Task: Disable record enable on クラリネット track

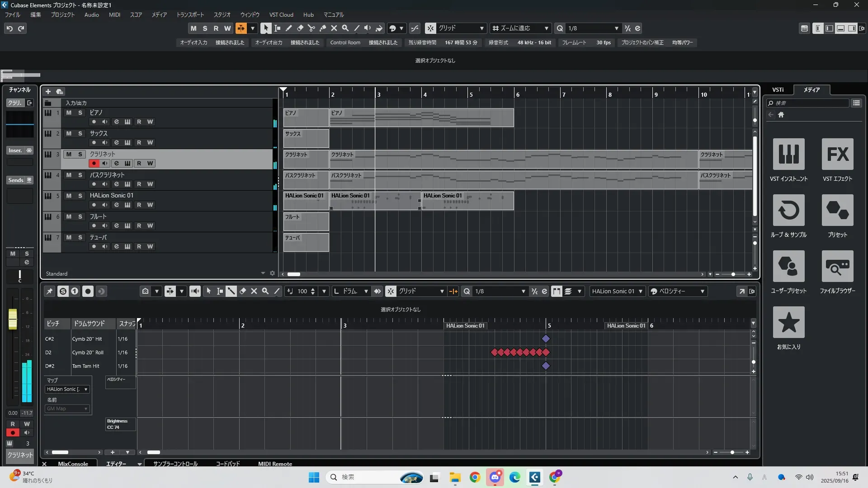Action: click(94, 164)
